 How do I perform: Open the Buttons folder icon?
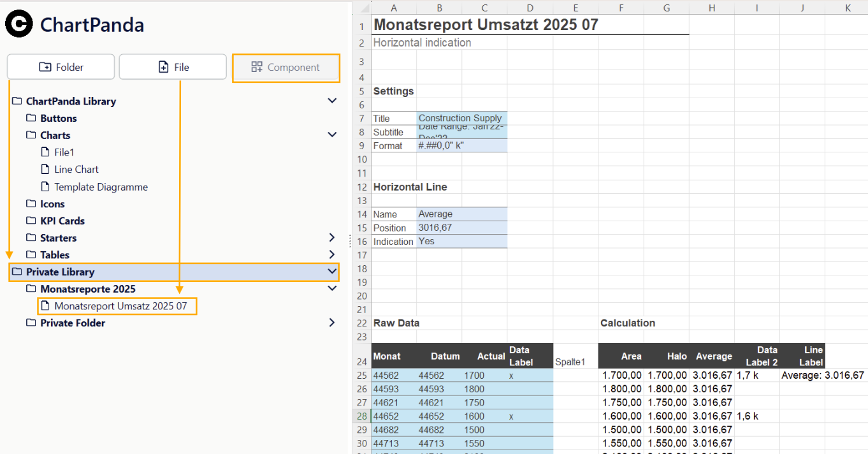click(31, 118)
